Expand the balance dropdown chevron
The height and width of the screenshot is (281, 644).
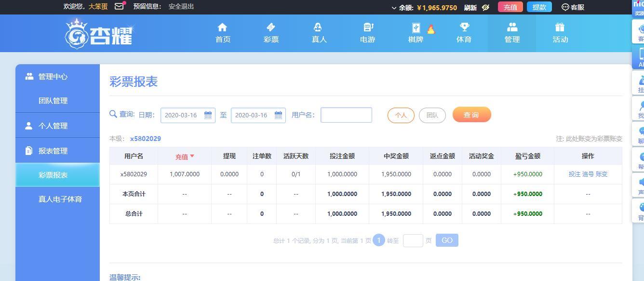click(x=394, y=8)
